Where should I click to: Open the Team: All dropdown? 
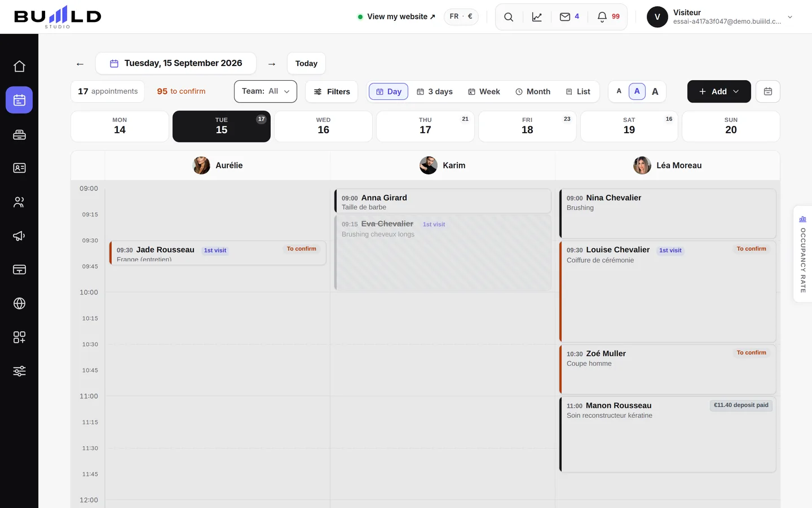pos(266,91)
